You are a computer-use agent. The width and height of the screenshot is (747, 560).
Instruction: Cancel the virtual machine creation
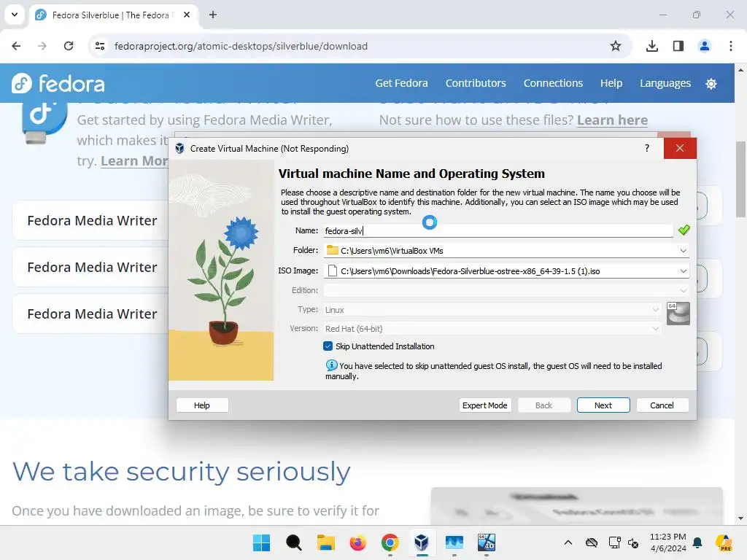click(662, 405)
